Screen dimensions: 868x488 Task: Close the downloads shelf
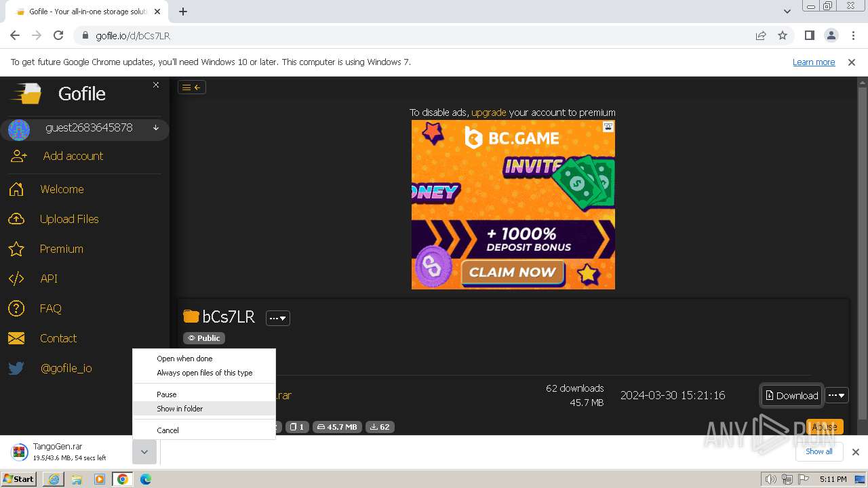tap(856, 452)
